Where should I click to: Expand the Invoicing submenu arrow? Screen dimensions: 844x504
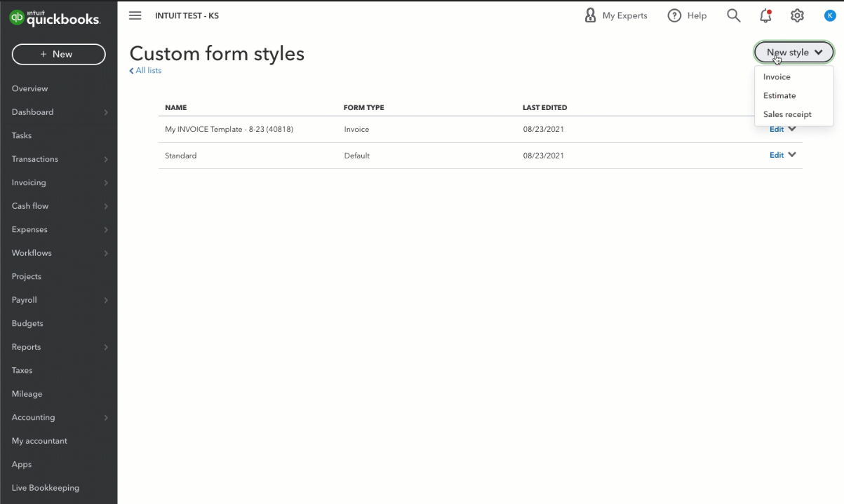(x=106, y=183)
